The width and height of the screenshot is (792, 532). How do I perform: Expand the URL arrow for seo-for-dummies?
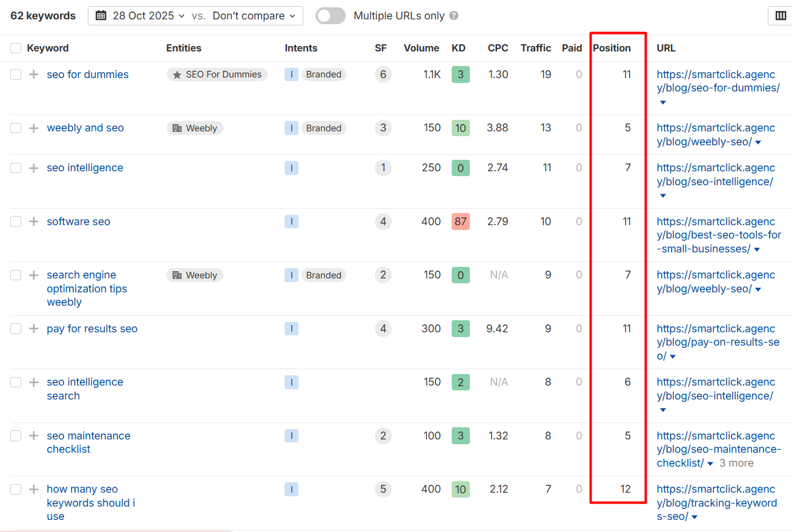coord(662,102)
